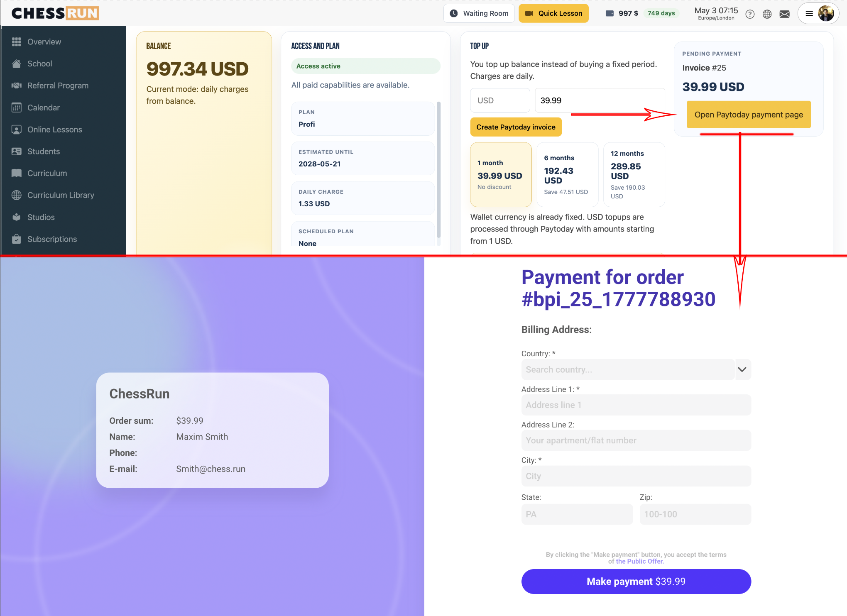The width and height of the screenshot is (847, 616).
Task: Click the City input field
Action: click(x=636, y=476)
